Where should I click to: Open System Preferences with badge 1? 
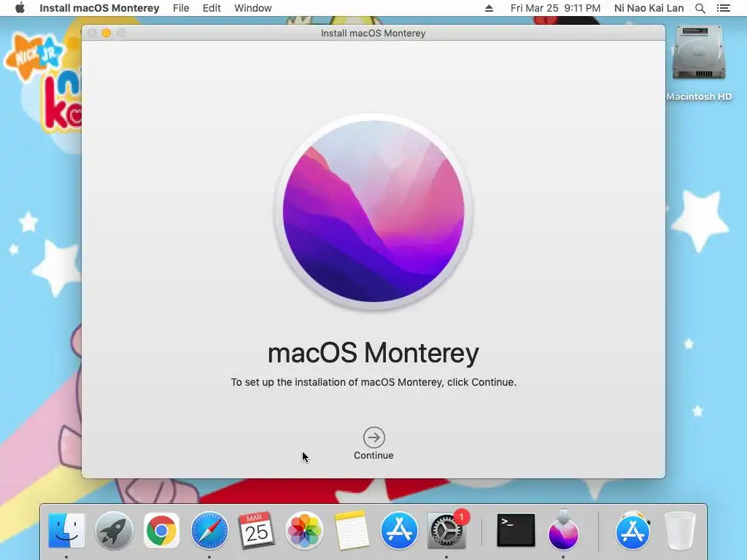[x=447, y=531]
